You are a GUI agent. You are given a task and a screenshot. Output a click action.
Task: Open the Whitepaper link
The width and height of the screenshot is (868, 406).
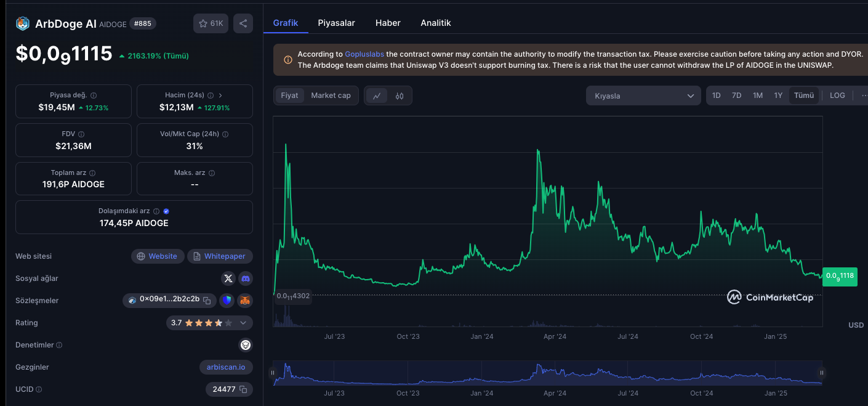[220, 256]
